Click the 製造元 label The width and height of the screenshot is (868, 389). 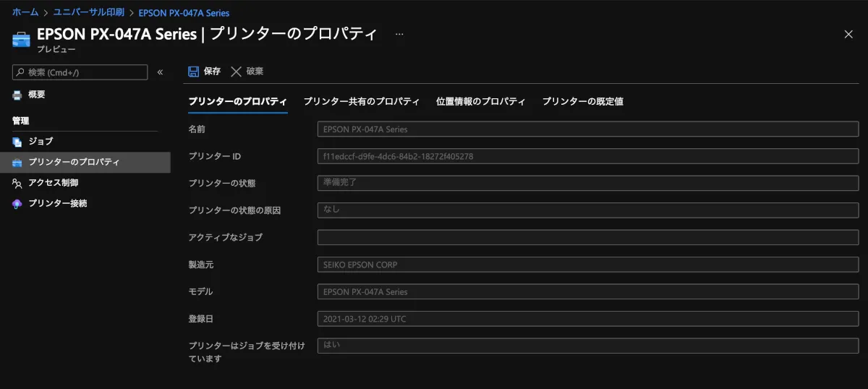click(201, 265)
